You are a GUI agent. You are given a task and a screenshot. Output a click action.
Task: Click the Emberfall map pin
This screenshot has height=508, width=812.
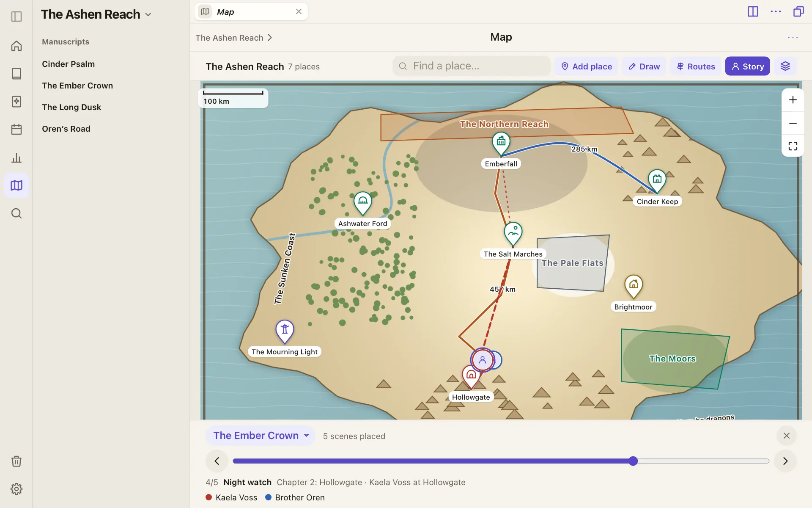[x=501, y=144]
